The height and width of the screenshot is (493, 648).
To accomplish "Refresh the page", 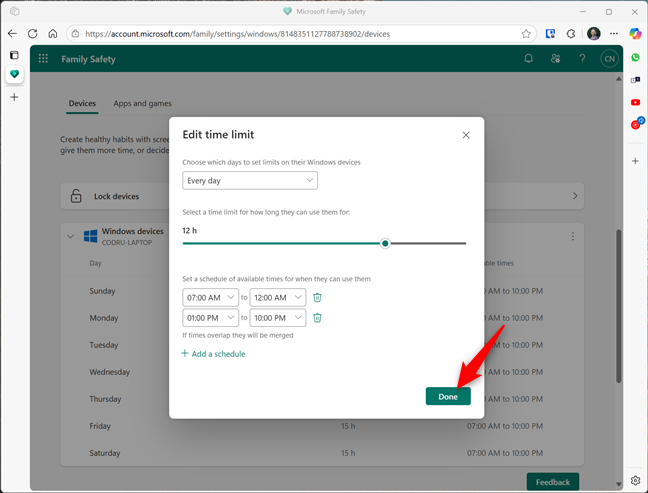I will [x=33, y=33].
